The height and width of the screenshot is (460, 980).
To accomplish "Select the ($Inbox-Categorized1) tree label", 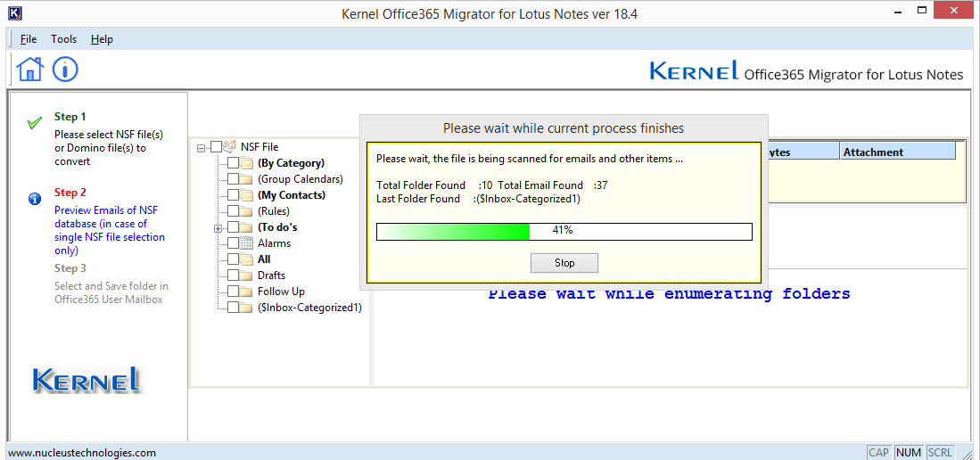I will coord(310,307).
